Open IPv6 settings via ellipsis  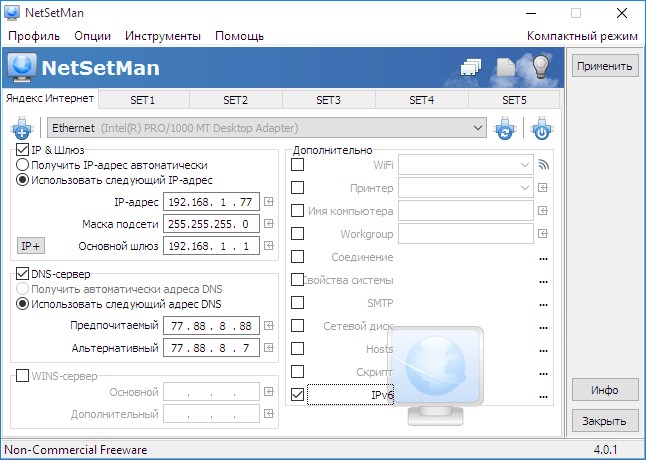(543, 397)
